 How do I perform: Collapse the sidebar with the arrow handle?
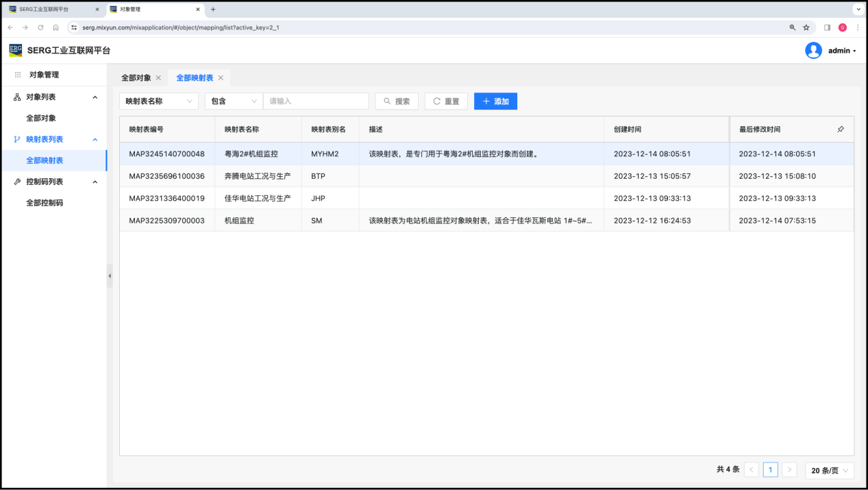coord(110,275)
